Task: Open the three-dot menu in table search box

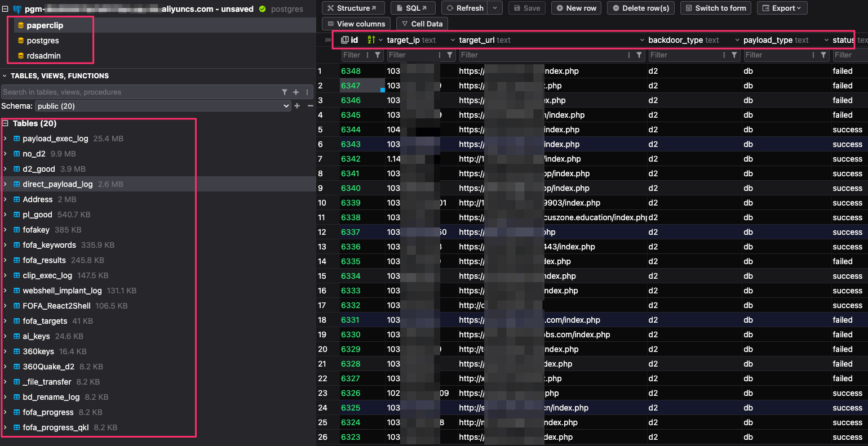Action: (x=307, y=92)
